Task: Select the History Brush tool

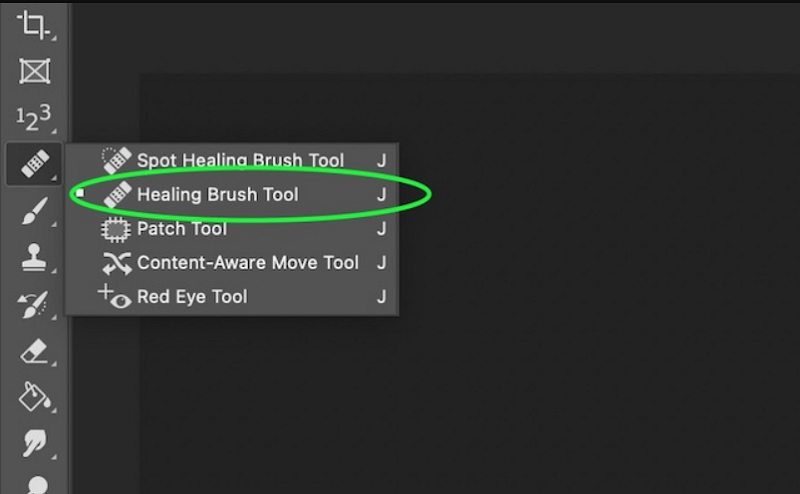Action: pyautogui.click(x=35, y=305)
